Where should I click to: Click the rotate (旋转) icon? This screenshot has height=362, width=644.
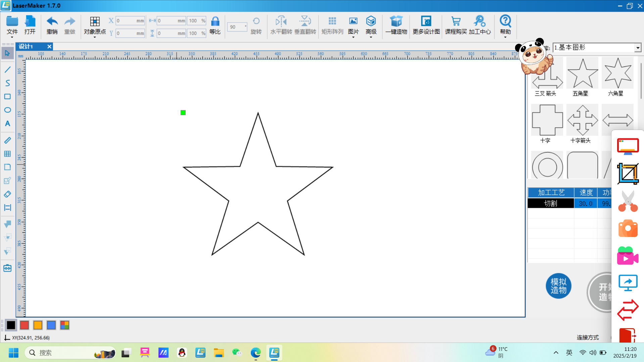(x=256, y=25)
